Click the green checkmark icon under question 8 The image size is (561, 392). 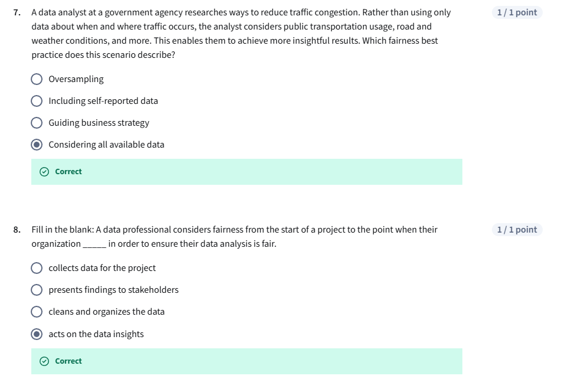(44, 361)
